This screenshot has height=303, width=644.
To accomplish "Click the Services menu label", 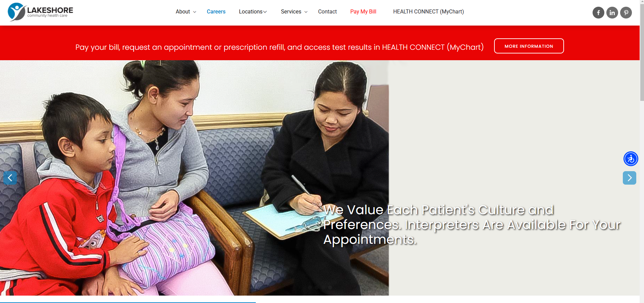I will tap(291, 12).
